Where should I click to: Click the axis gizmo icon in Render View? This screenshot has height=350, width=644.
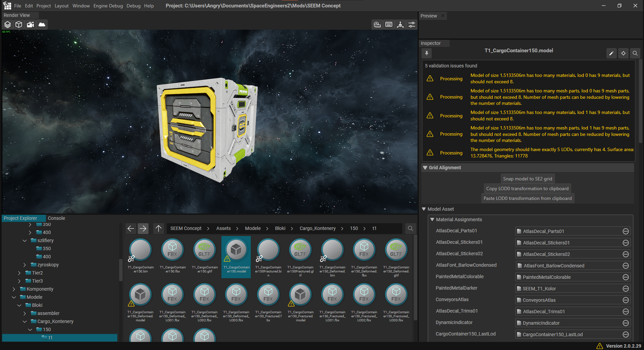[400, 25]
